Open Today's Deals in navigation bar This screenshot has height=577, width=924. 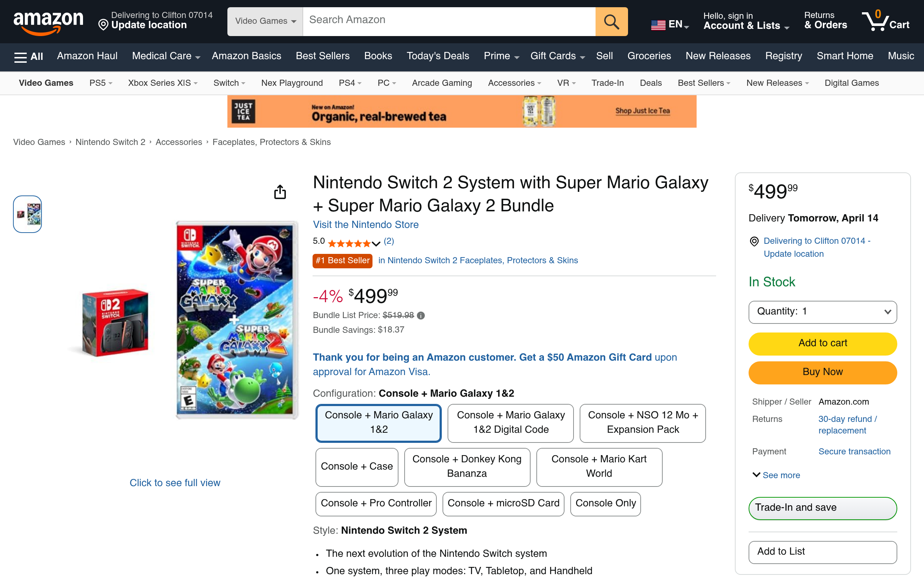pos(437,56)
